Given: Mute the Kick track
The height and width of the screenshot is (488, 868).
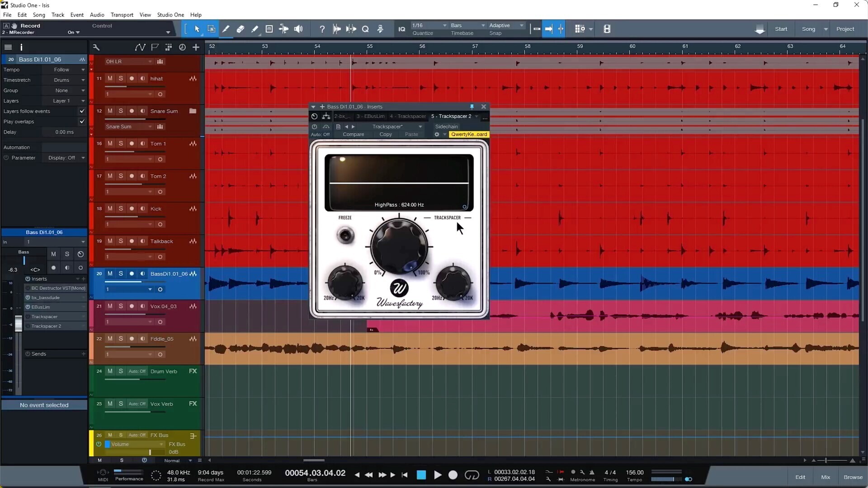Looking at the screenshot, I should click(110, 208).
